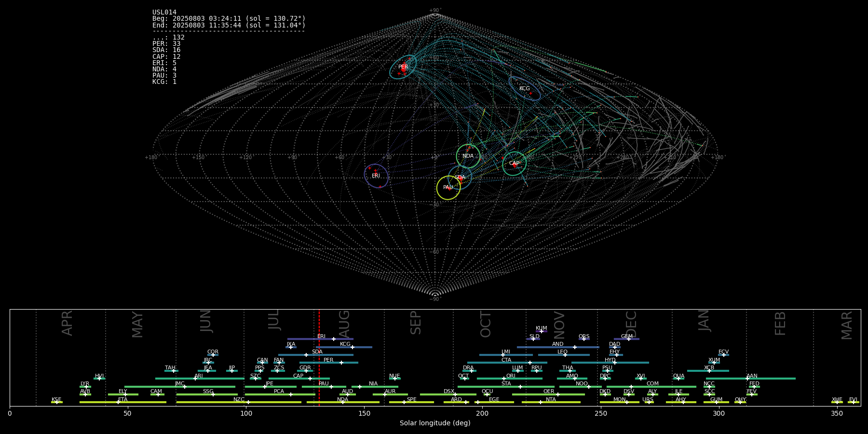Select the CAP radiant circle on sky map
Image resolution: width=868 pixels, height=434 pixels.
coord(515,163)
